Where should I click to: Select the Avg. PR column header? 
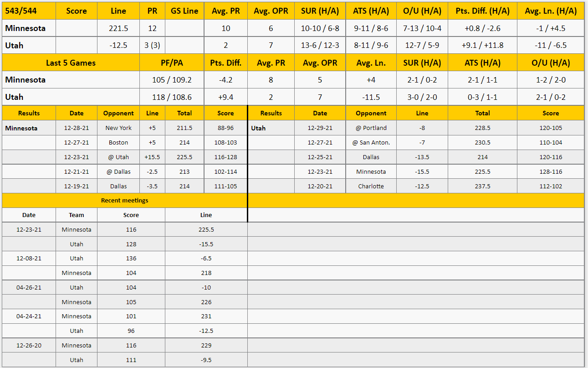(226, 11)
